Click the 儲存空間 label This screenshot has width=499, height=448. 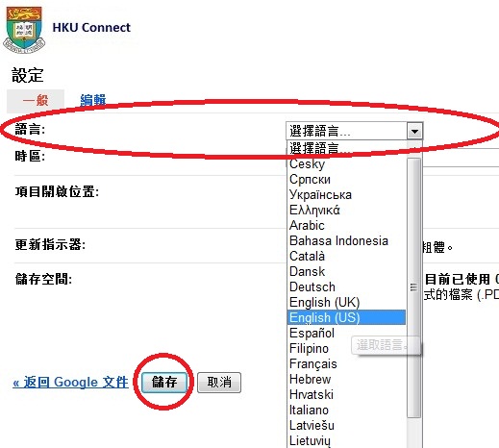point(43,279)
